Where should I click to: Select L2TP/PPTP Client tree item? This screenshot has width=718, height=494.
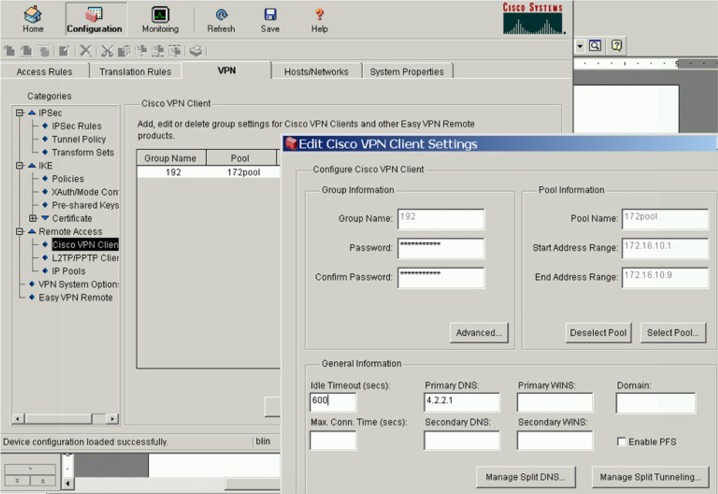(85, 258)
